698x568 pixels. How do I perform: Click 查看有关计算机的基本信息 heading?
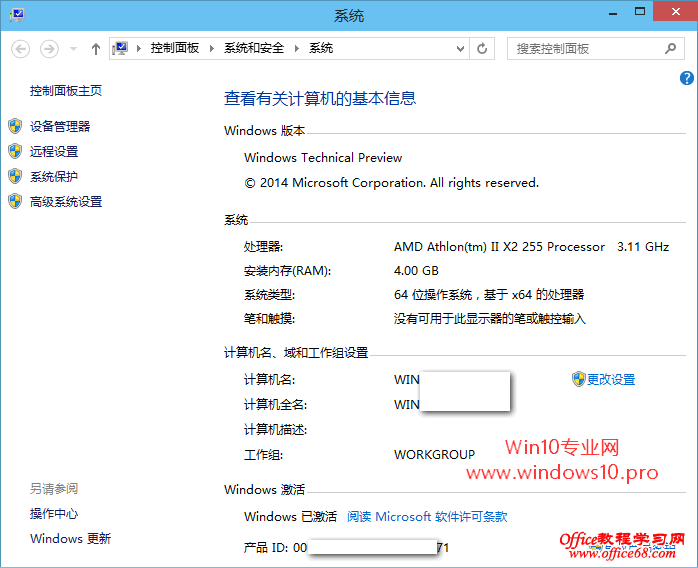(x=320, y=98)
